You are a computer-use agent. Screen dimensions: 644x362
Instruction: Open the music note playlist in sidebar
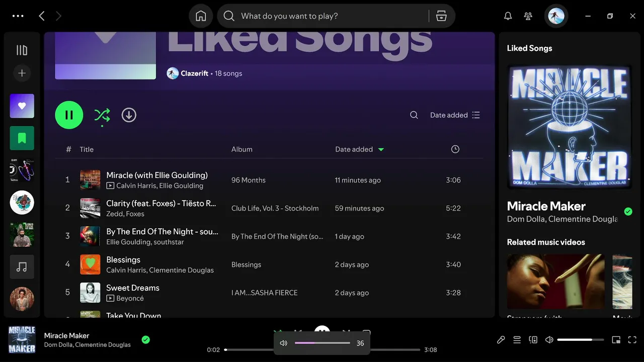22,267
